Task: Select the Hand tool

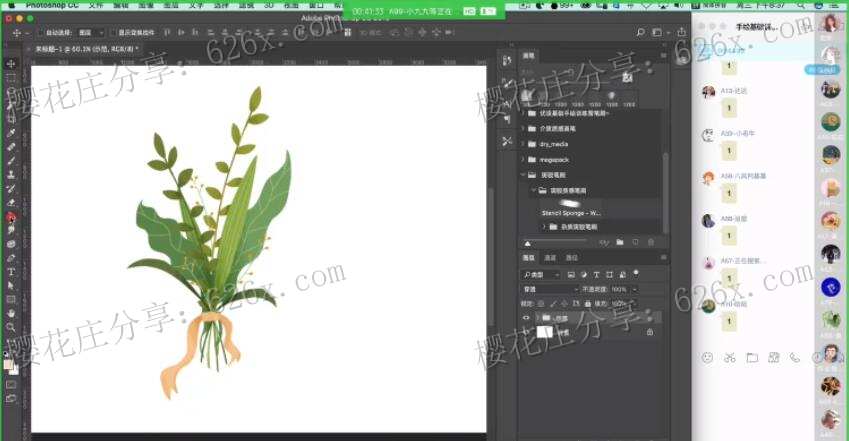Action: (11, 313)
